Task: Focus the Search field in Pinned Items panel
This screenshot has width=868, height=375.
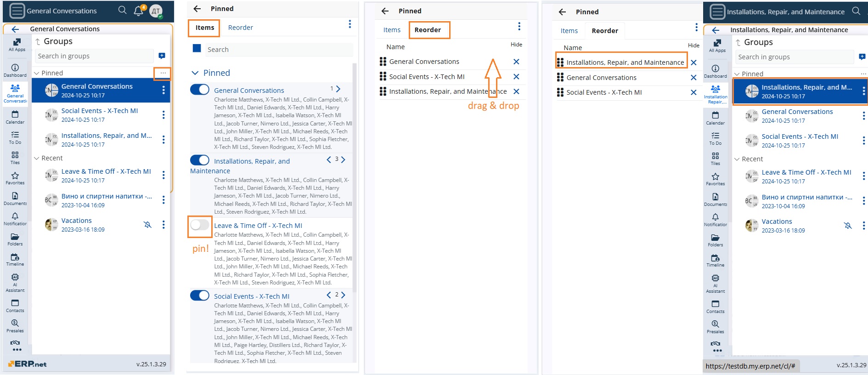Action: click(279, 50)
